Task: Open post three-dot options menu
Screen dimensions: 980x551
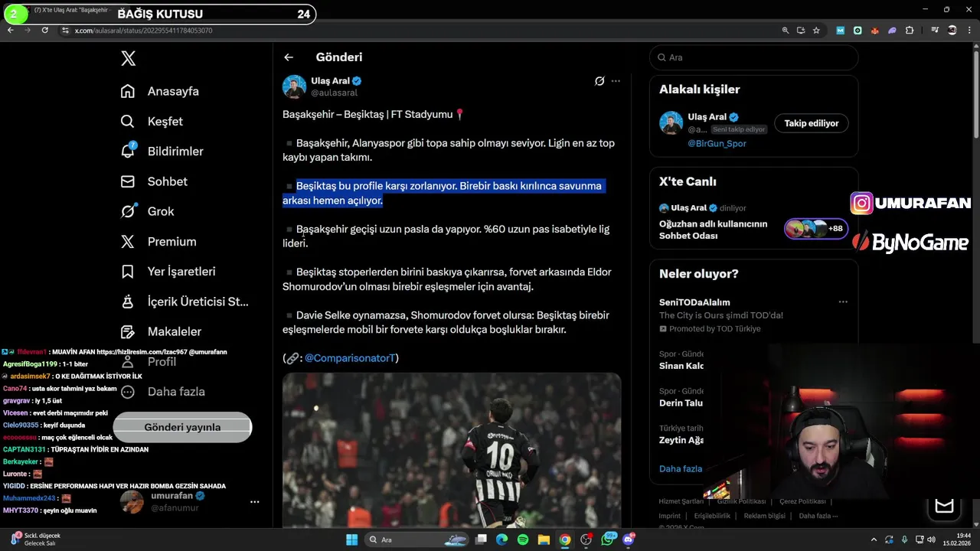Action: [616, 80]
